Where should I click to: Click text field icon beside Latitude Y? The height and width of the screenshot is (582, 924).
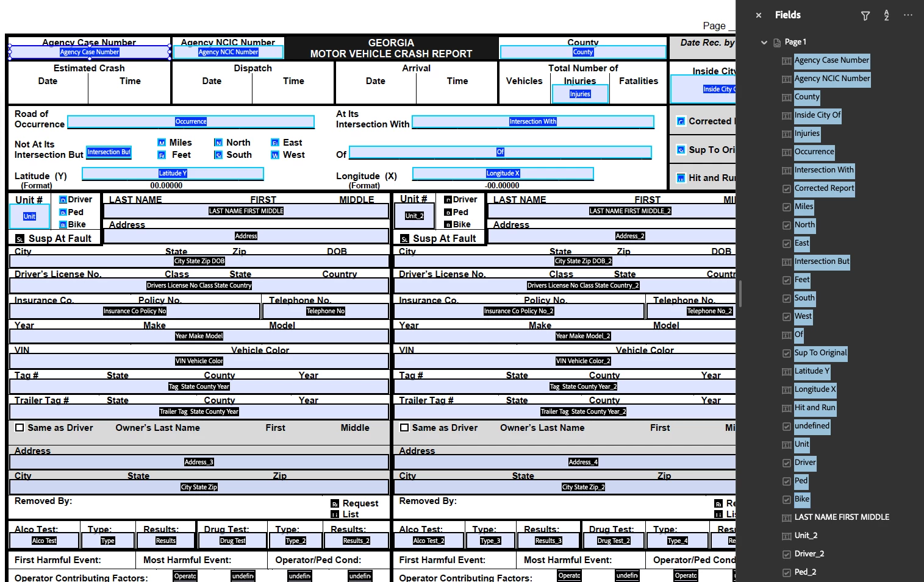coord(787,372)
